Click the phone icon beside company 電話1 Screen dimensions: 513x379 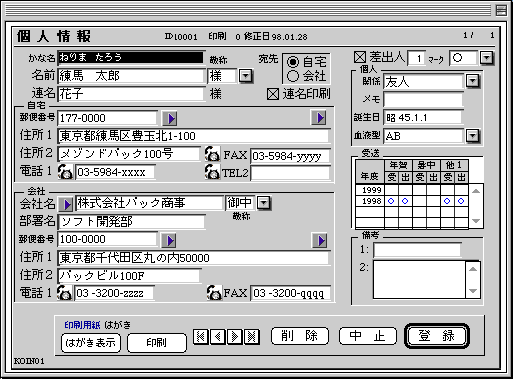(x=64, y=293)
